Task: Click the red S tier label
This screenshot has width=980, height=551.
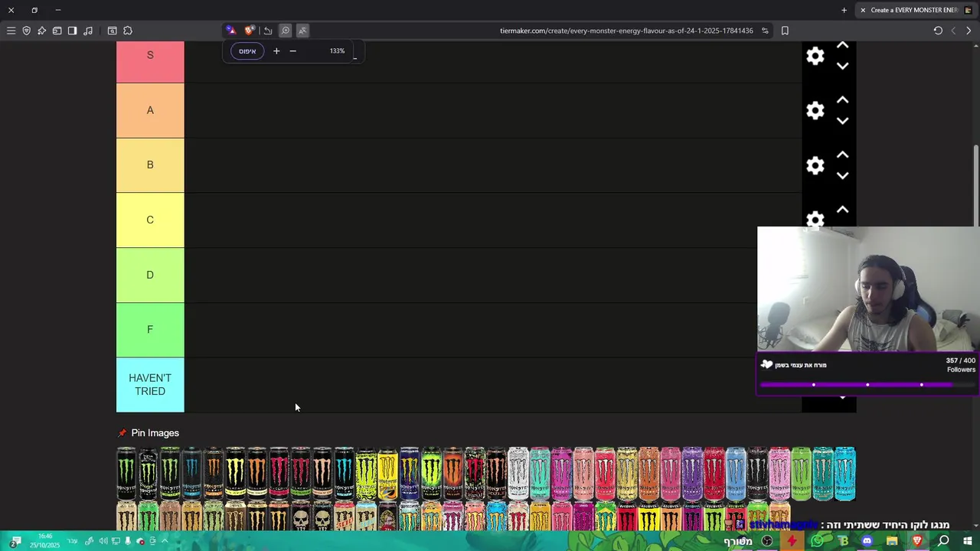Action: (x=150, y=61)
